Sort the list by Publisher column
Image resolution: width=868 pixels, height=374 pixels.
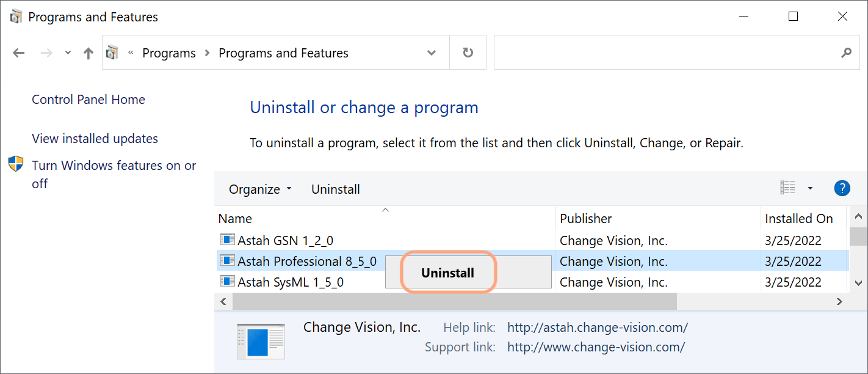(586, 219)
